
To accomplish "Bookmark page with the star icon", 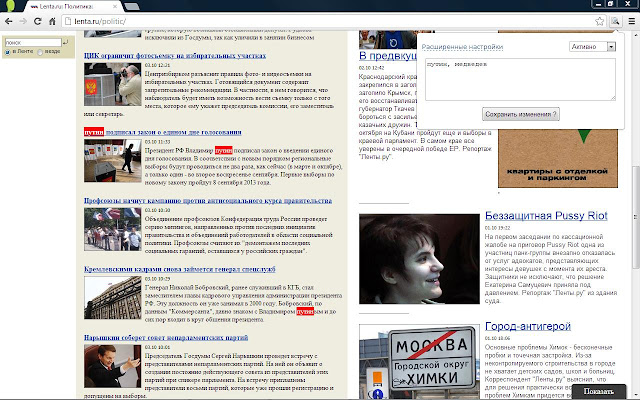I will [599, 21].
